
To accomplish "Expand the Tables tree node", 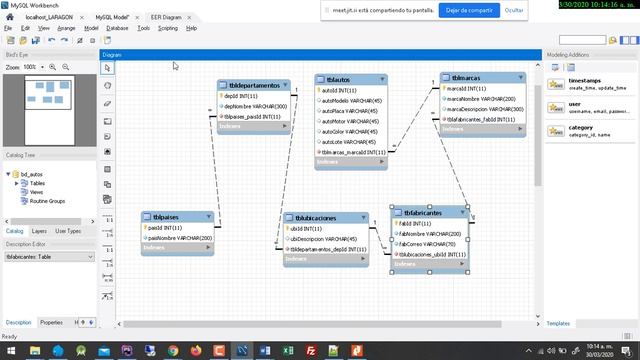I will 17,183.
